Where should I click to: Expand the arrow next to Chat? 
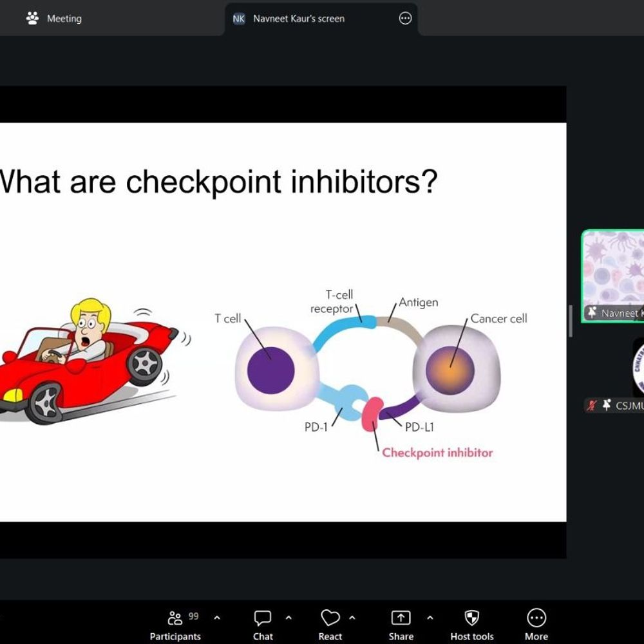[x=289, y=618]
